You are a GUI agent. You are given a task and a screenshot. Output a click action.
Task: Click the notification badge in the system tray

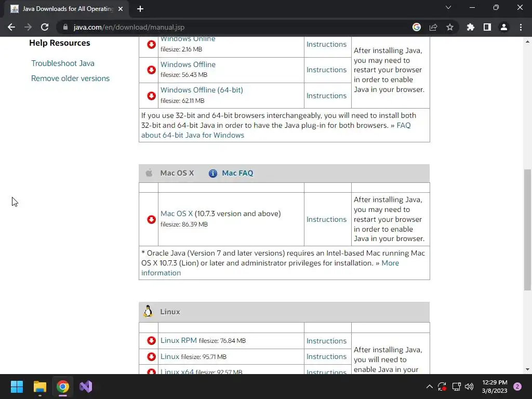tap(517, 387)
